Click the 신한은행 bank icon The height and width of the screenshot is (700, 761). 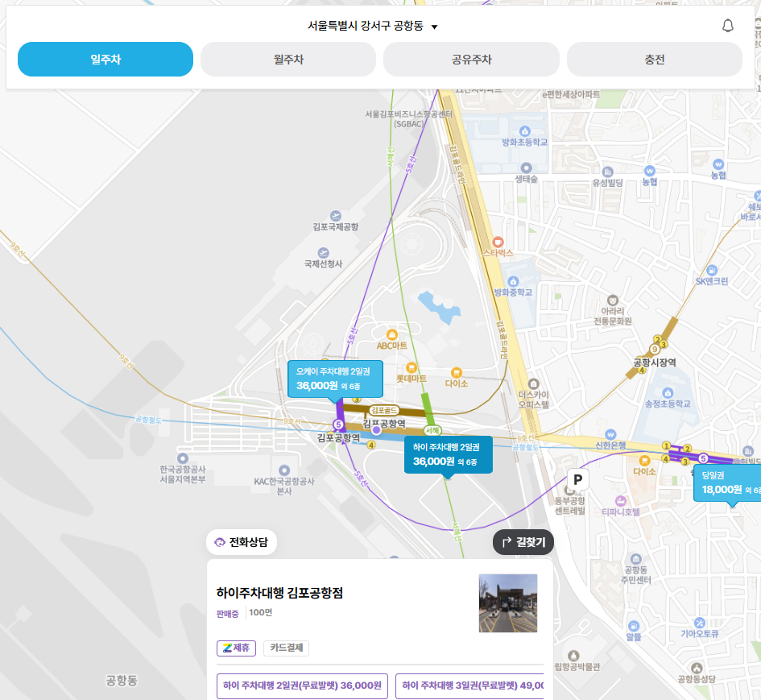(610, 434)
